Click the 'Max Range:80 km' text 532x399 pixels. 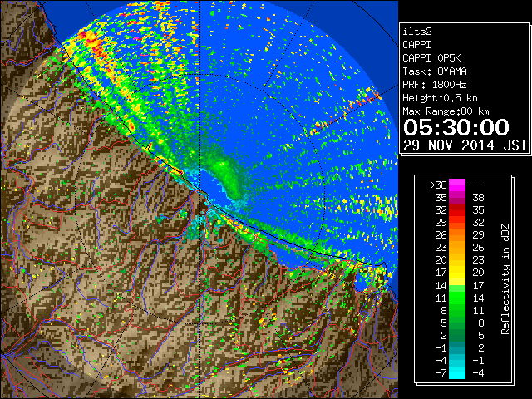(x=446, y=111)
